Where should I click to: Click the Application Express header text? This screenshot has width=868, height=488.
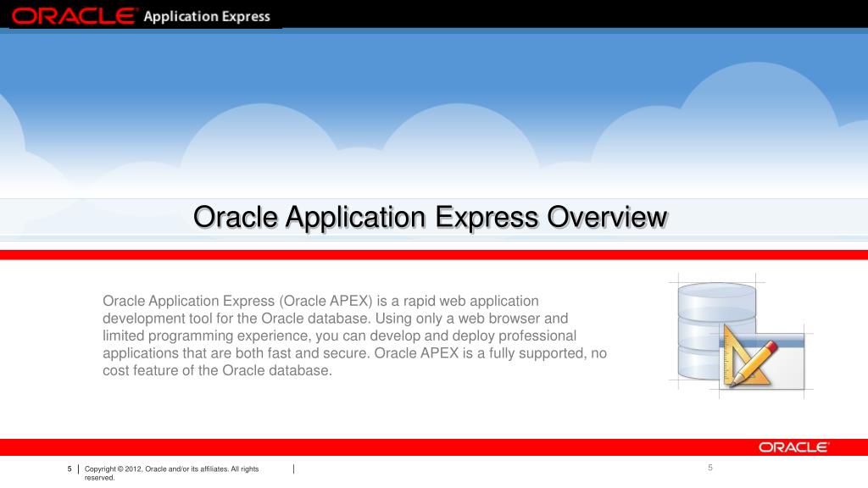(x=207, y=17)
